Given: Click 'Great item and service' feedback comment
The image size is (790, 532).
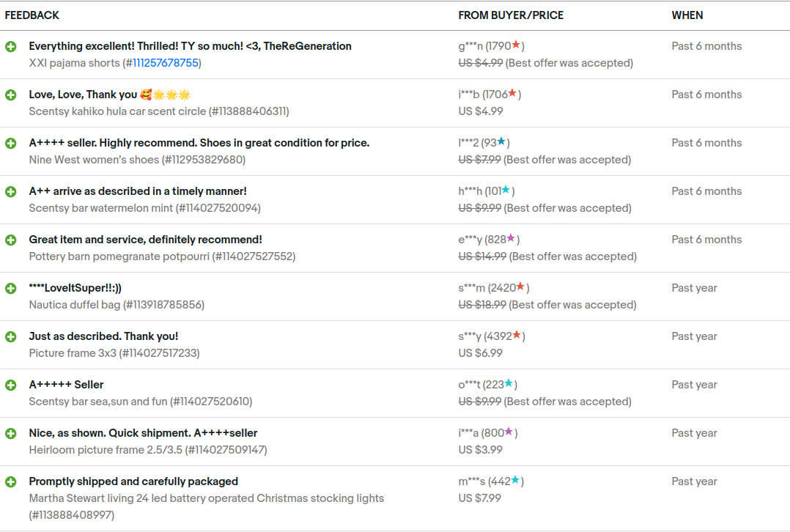Looking at the screenshot, I should tap(145, 240).
